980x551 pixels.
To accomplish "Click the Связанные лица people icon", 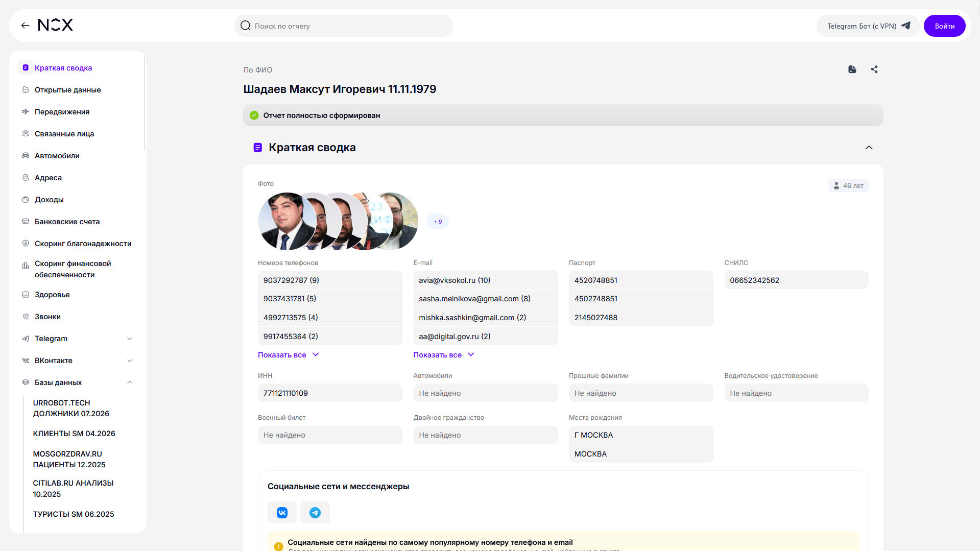I will 26,133.
